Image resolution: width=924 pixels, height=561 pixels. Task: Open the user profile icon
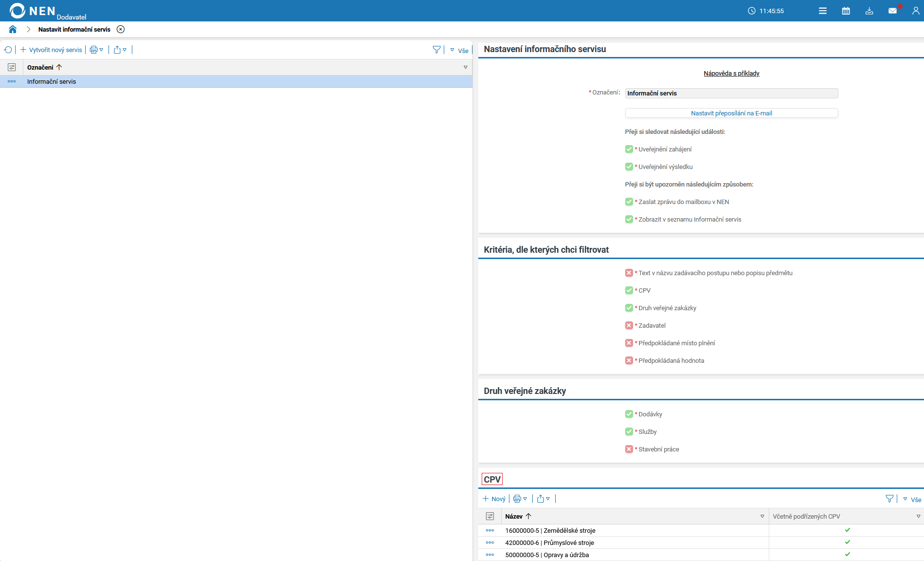click(915, 11)
